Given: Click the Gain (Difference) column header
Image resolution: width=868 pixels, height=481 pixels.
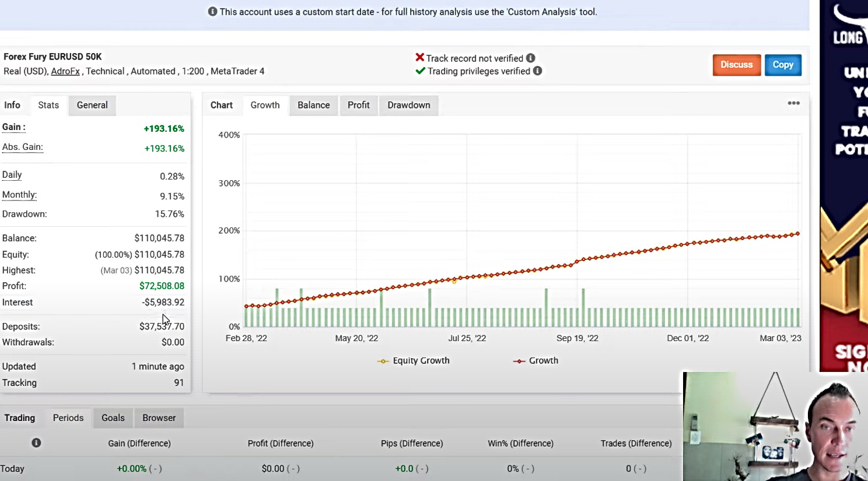Looking at the screenshot, I should pyautogui.click(x=139, y=443).
